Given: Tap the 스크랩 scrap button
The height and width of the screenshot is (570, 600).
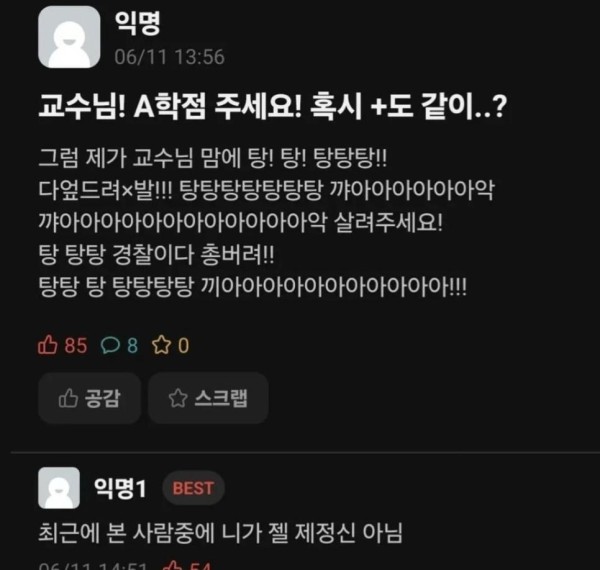Looking at the screenshot, I should click(x=208, y=398).
